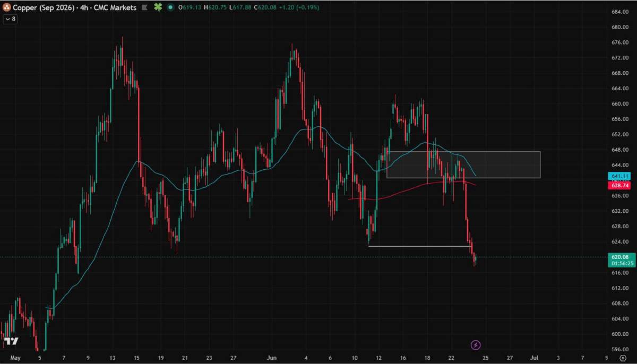Image resolution: width=637 pixels, height=364 pixels.
Task: Click the green market status dot
Action: pyautogui.click(x=170, y=8)
